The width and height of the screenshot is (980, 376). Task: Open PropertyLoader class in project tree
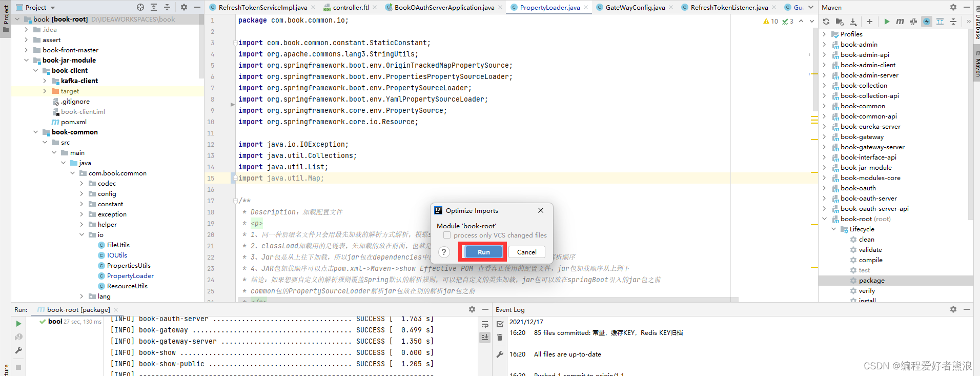(x=130, y=276)
